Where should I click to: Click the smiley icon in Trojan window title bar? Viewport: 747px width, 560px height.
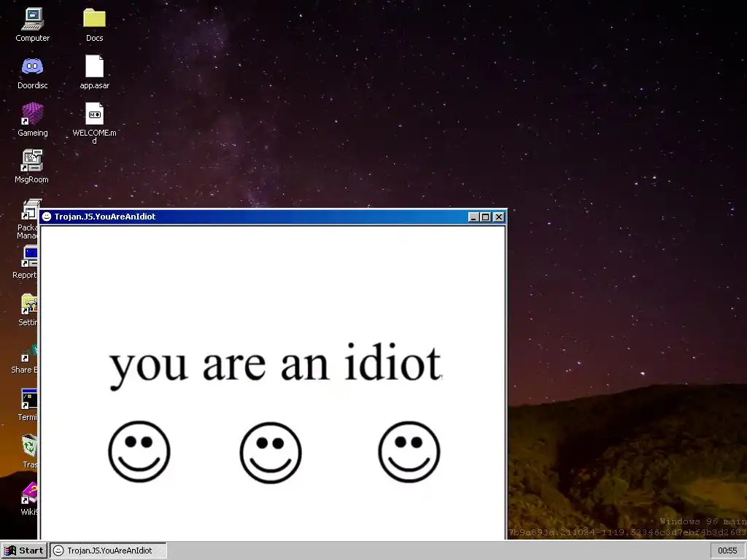(47, 217)
